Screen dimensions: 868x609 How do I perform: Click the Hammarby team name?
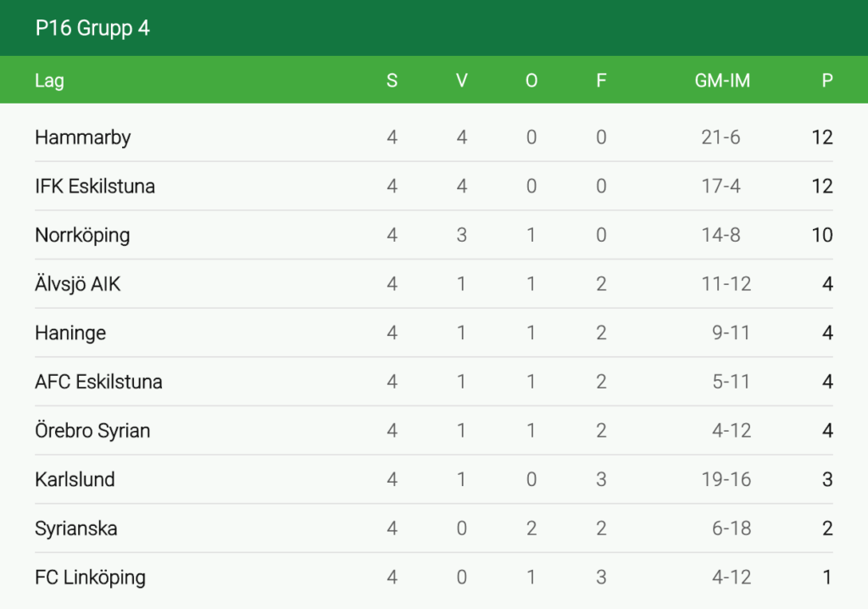pos(83,137)
